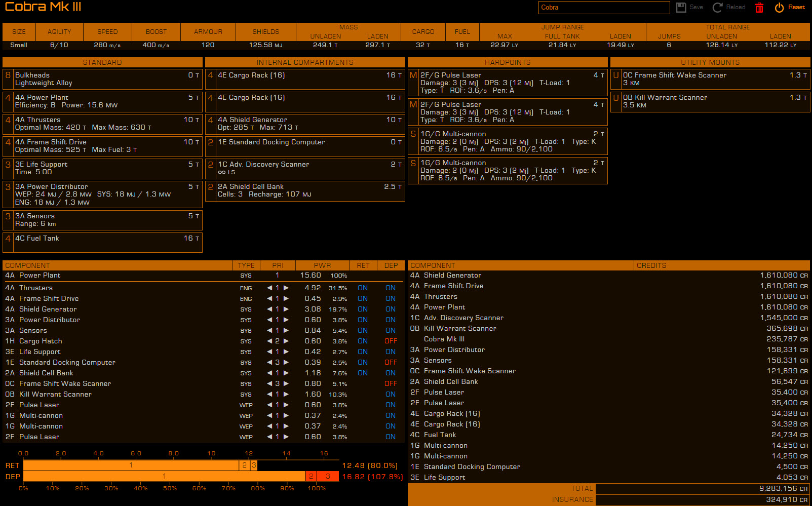Click left arrow for Frame Shift Wake Scanner
Image resolution: width=812 pixels, height=506 pixels.
point(269,383)
